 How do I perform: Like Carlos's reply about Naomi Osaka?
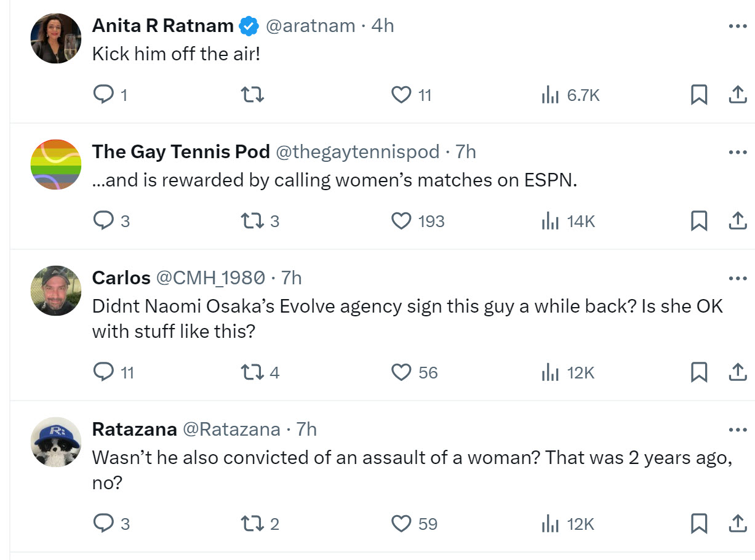coord(401,372)
